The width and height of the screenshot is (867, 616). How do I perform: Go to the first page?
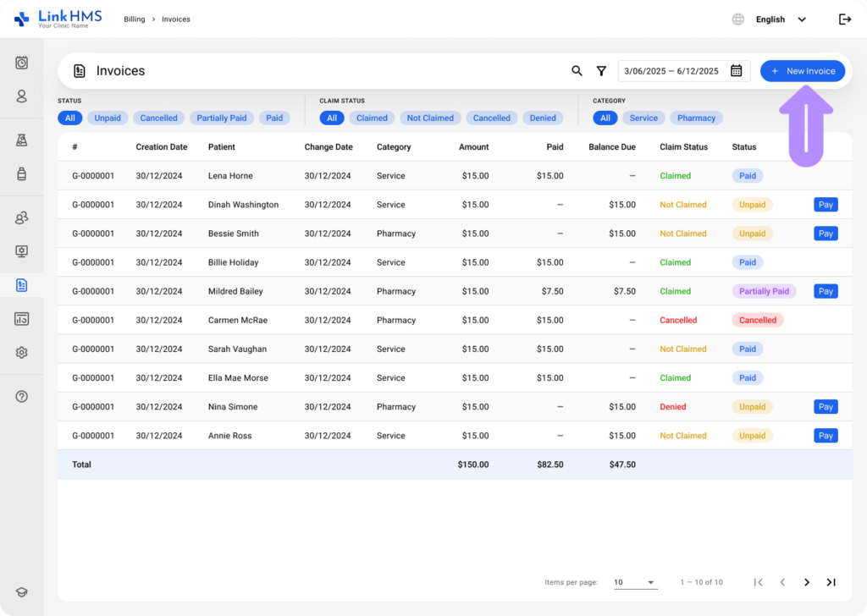[x=758, y=582]
